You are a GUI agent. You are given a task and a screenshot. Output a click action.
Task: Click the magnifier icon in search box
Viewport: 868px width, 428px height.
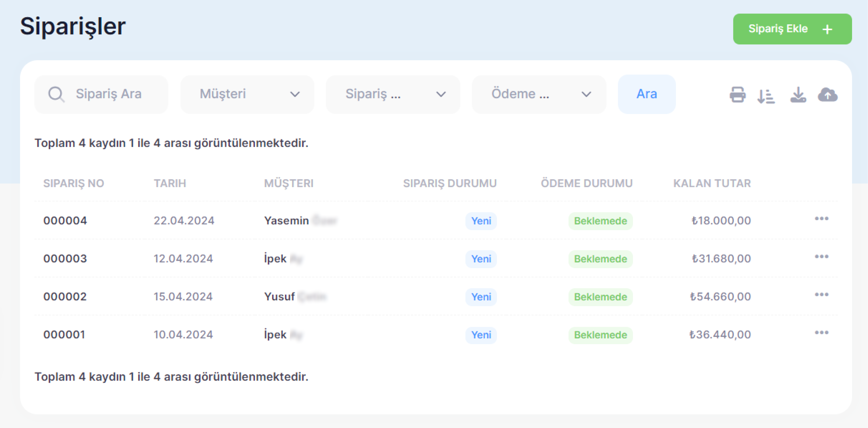pos(56,94)
